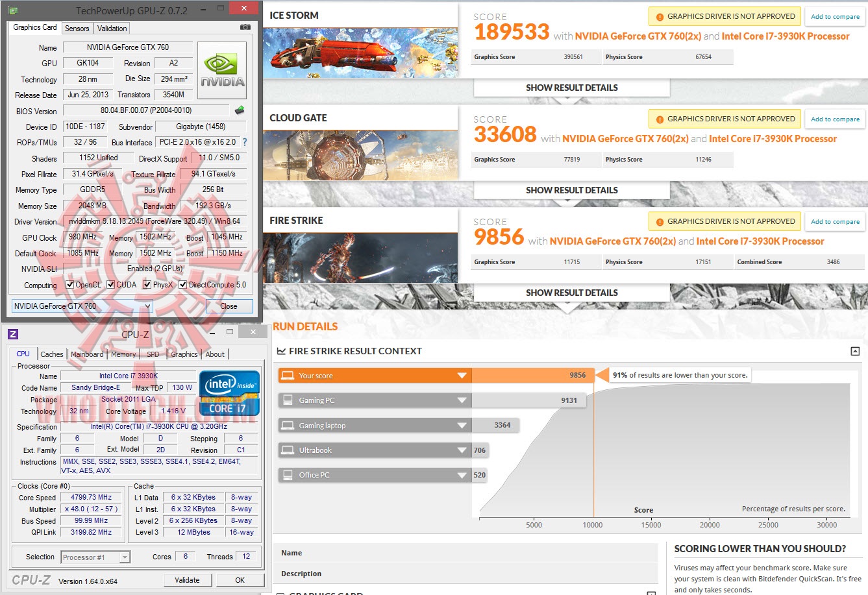Expand the Ultrabook row dropdown
This screenshot has width=868, height=595.
click(x=462, y=450)
